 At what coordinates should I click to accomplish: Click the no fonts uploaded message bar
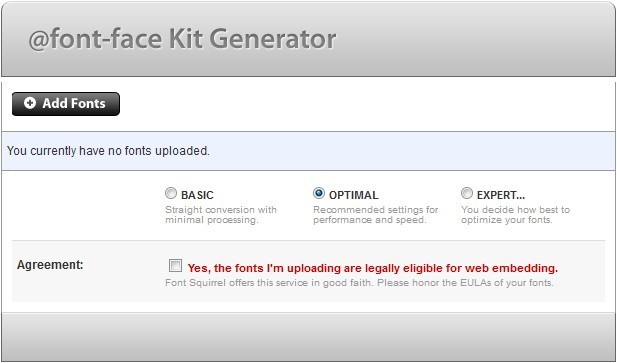click(308, 151)
